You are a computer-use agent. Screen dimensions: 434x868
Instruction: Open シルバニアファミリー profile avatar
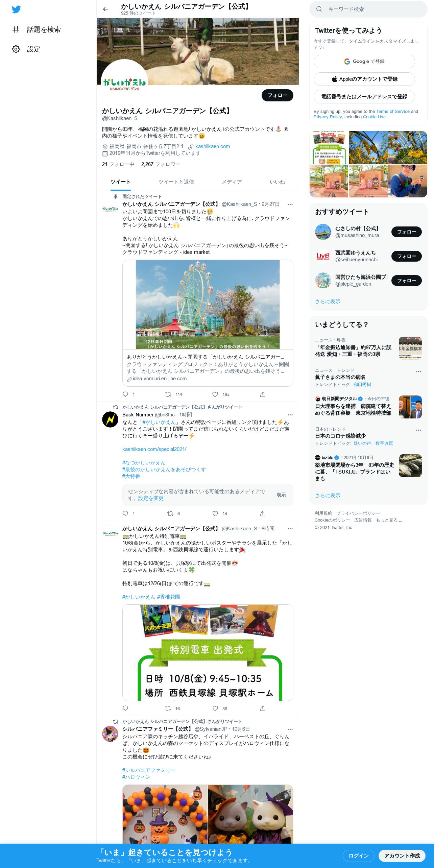[x=110, y=734]
